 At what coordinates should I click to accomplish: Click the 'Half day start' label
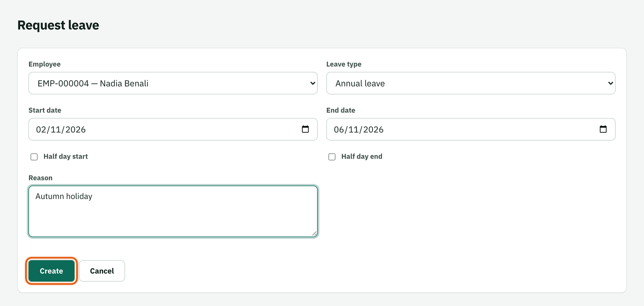tap(65, 156)
